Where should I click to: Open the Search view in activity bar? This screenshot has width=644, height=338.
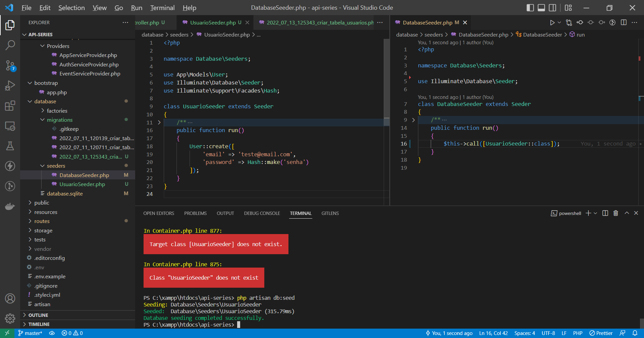(10, 45)
